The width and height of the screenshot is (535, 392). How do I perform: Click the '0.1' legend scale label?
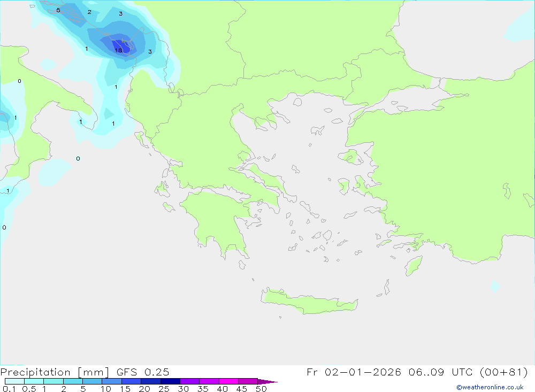9,389
